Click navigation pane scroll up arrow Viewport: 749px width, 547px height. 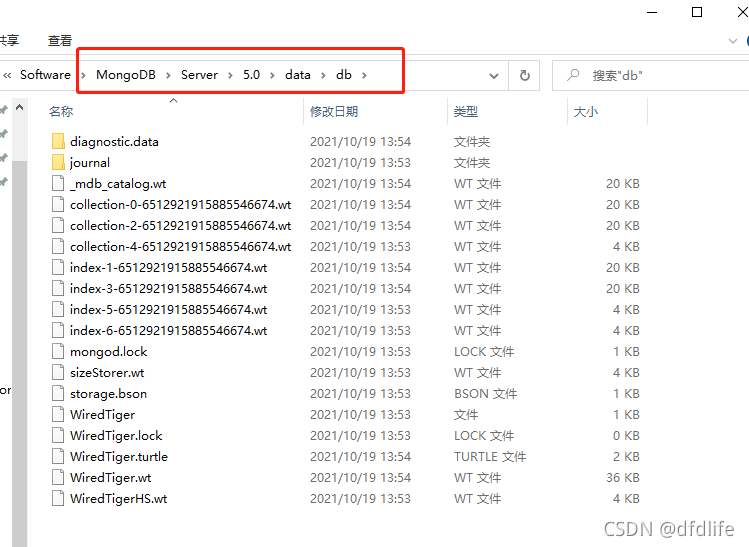click(20, 107)
